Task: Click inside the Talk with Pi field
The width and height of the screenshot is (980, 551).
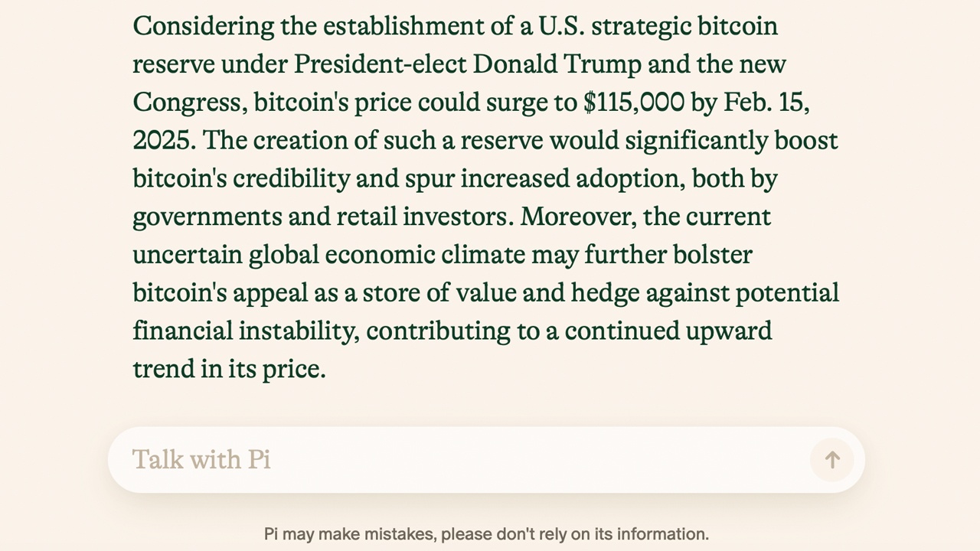Action: point(383,460)
